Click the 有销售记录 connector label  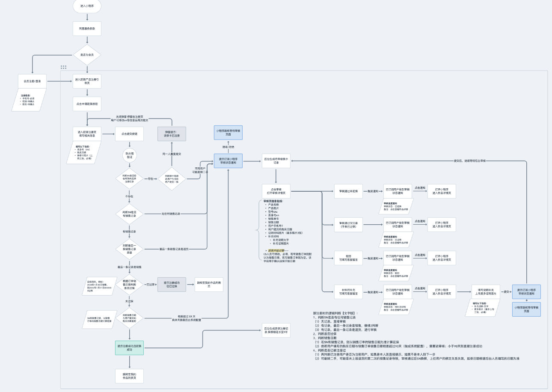[129, 232]
